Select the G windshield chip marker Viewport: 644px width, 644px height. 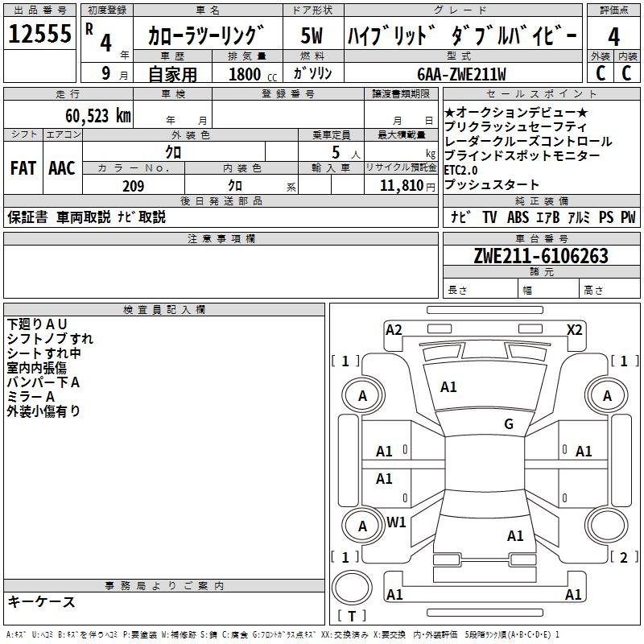(509, 424)
